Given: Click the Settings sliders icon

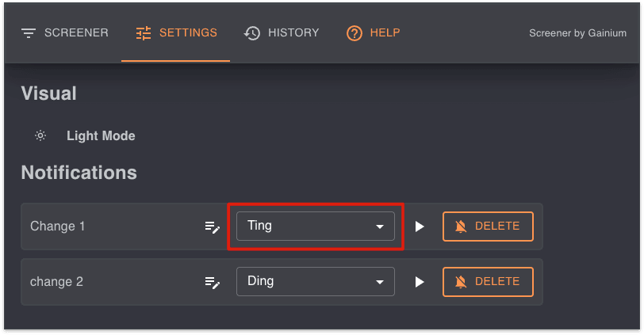Looking at the screenshot, I should (x=144, y=33).
